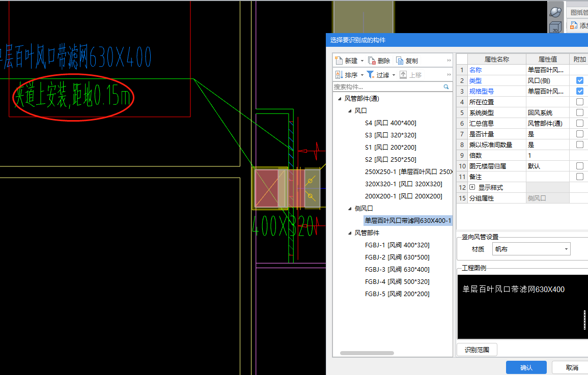Select tree item FGBJ-3 [风阀 630*400]
The width and height of the screenshot is (588, 375).
click(x=397, y=269)
